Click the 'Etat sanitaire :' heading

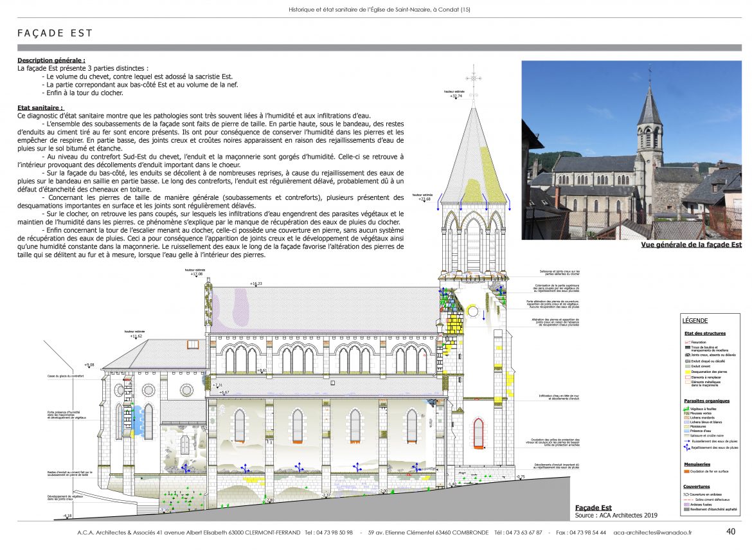coord(40,107)
